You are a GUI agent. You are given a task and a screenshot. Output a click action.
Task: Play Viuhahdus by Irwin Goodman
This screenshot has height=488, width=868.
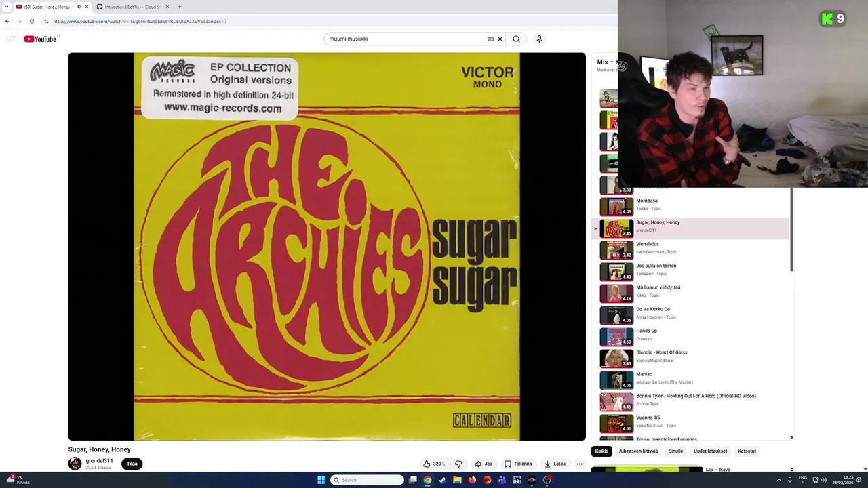(692, 249)
